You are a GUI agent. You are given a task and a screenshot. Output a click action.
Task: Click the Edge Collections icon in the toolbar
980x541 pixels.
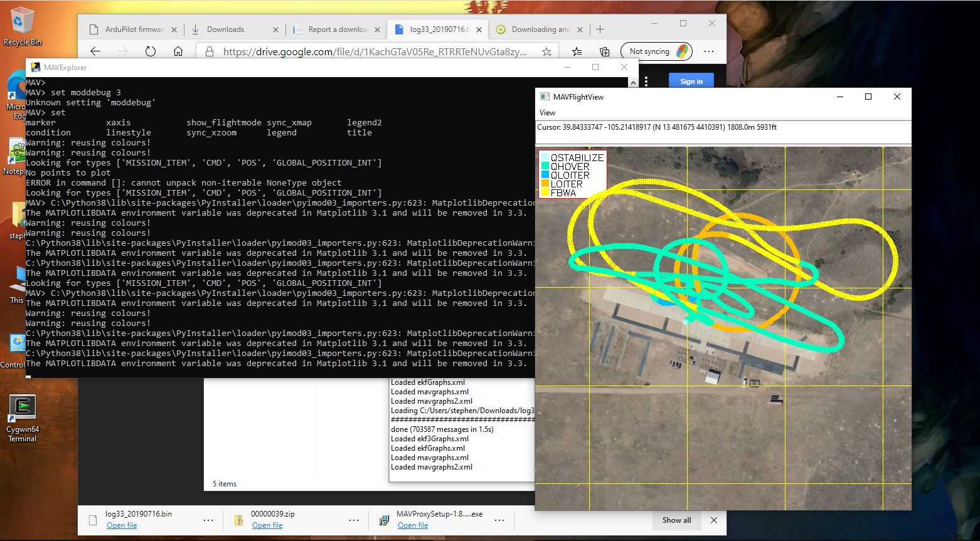(x=604, y=51)
